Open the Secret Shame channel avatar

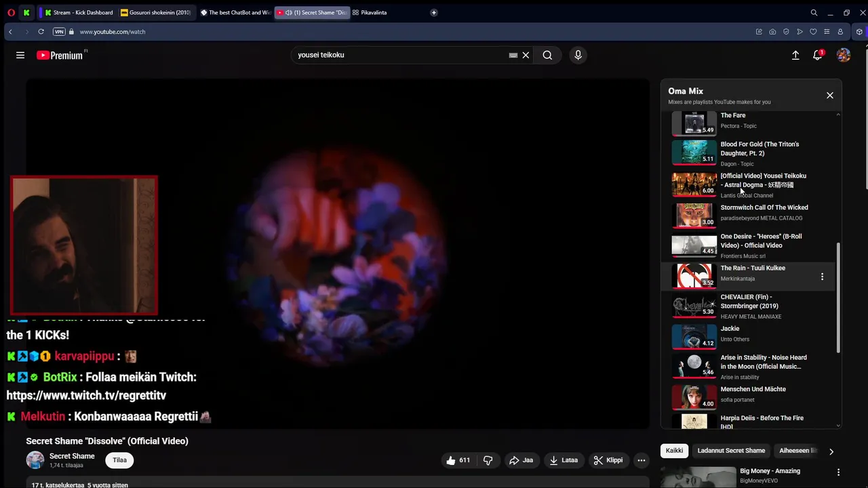tap(35, 460)
